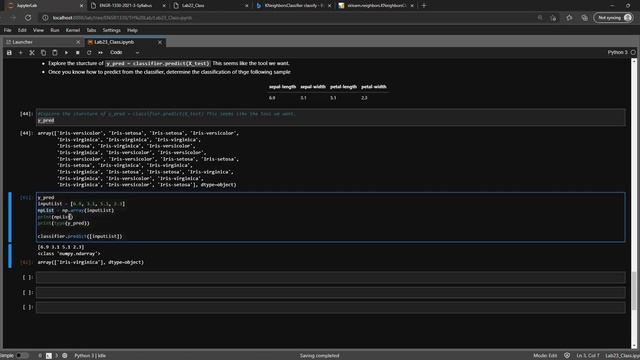The height and width of the screenshot is (360, 640).
Task: Click the localhost address bar
Action: tap(286, 18)
